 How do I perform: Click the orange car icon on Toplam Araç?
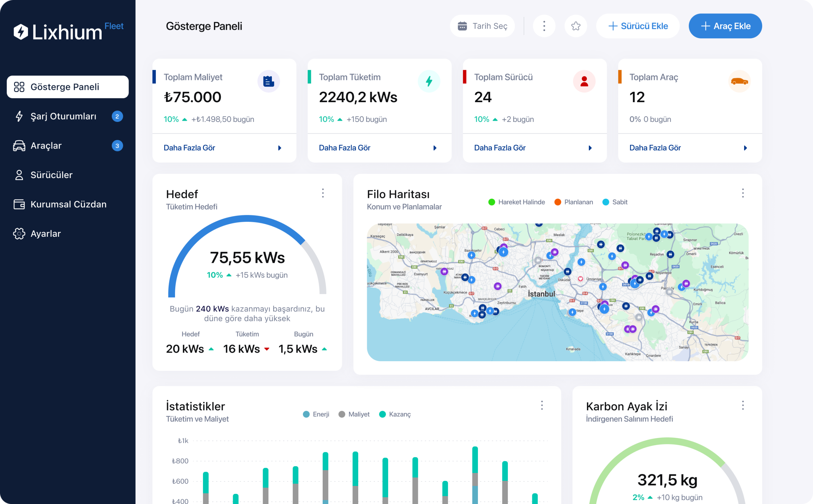coord(739,81)
